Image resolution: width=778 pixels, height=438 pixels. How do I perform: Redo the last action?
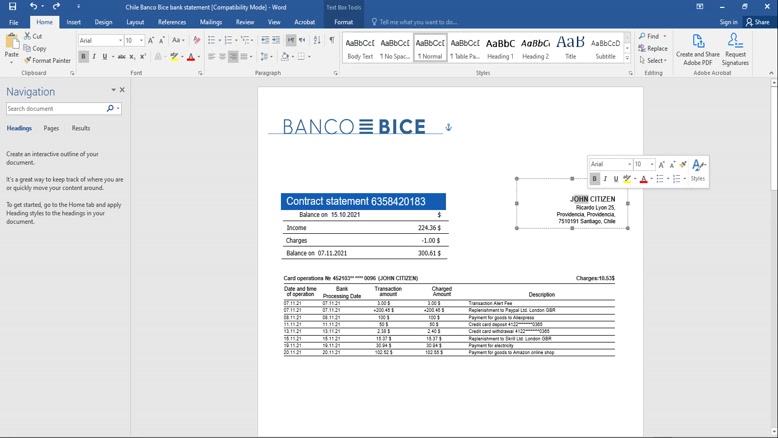click(x=56, y=6)
